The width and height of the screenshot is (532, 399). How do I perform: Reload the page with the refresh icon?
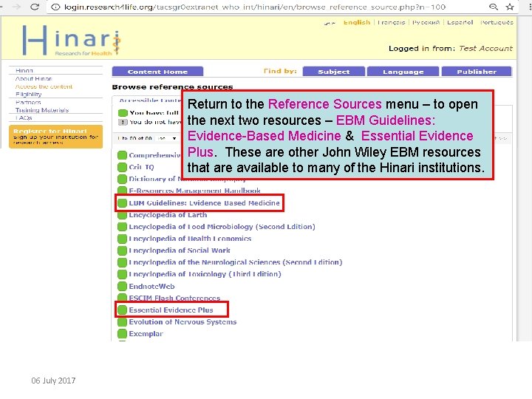click(x=35, y=7)
